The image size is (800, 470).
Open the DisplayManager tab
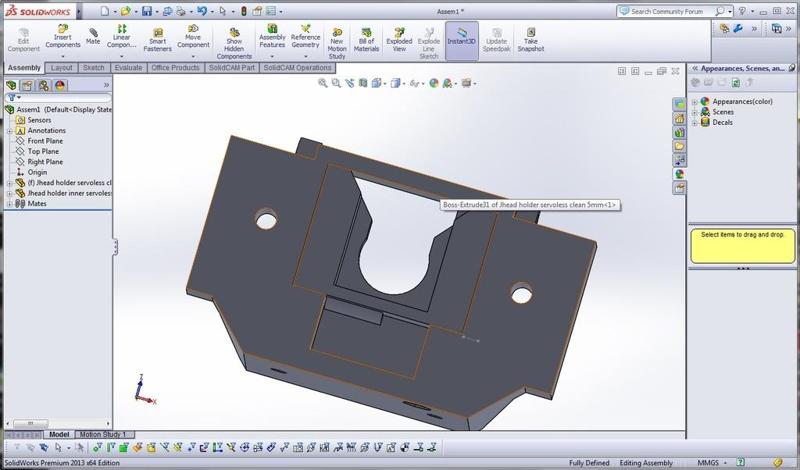point(60,85)
